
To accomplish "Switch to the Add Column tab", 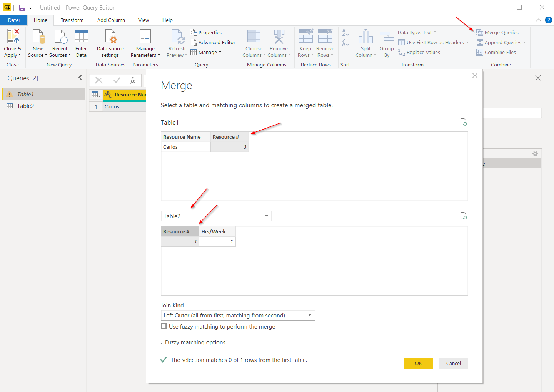I will pos(111,20).
